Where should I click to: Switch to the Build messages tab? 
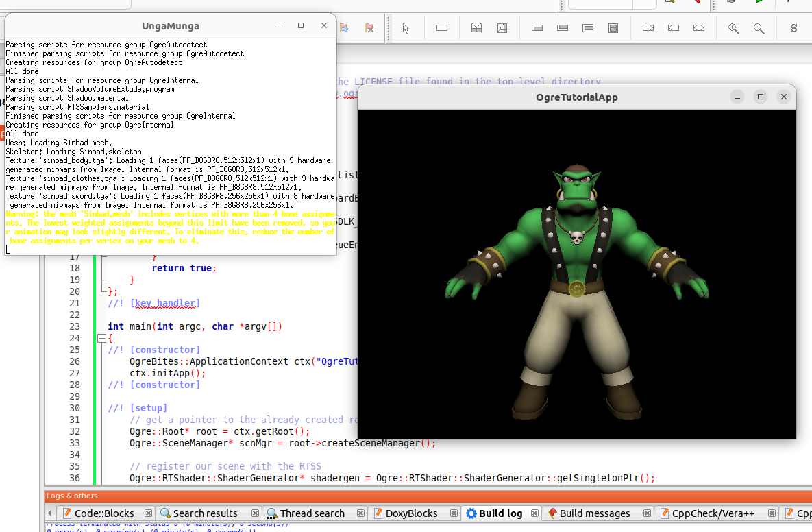(x=594, y=513)
